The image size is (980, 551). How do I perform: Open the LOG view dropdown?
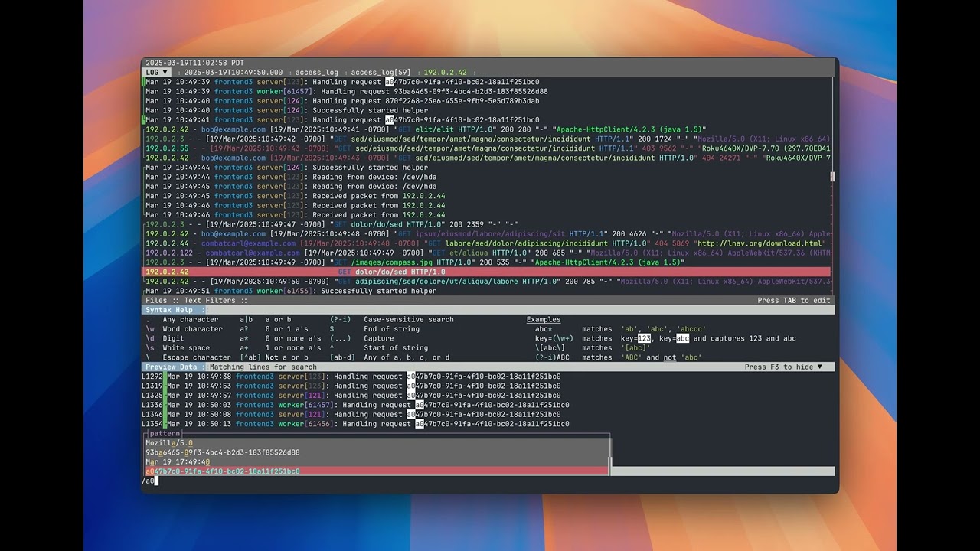click(x=157, y=73)
